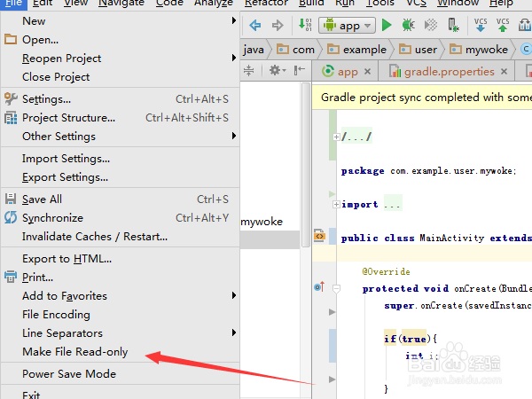The height and width of the screenshot is (399, 532).
Task: Click VCS commit changes icon
Action: [x=503, y=25]
